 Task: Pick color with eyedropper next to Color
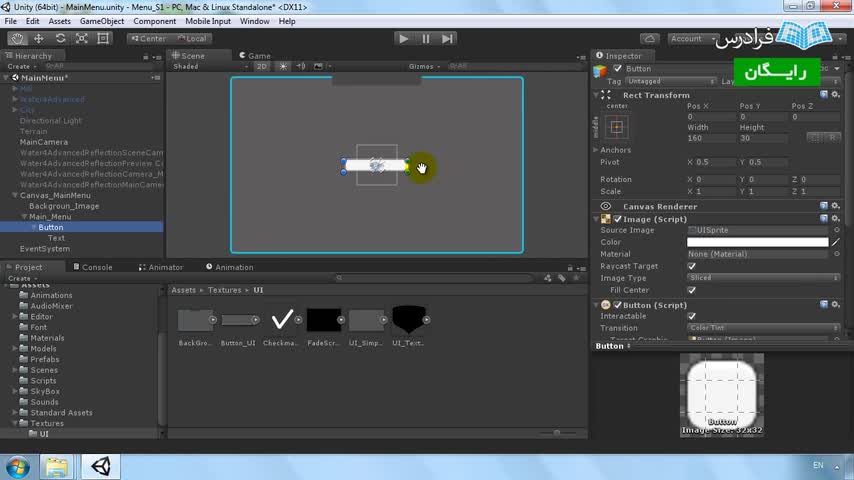click(x=836, y=242)
